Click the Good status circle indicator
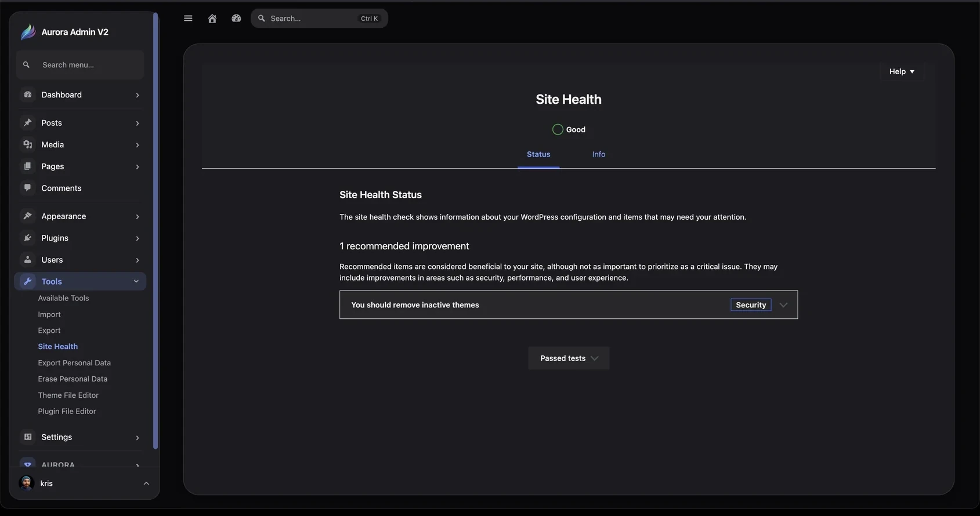Screen dimensions: 980x516 [558, 129]
